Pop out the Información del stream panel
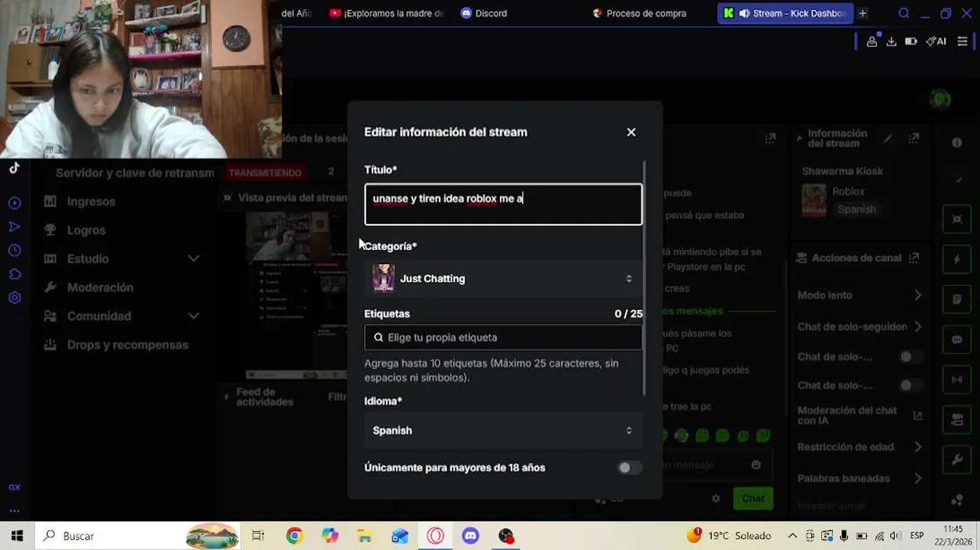This screenshot has height=550, width=980. [x=914, y=138]
